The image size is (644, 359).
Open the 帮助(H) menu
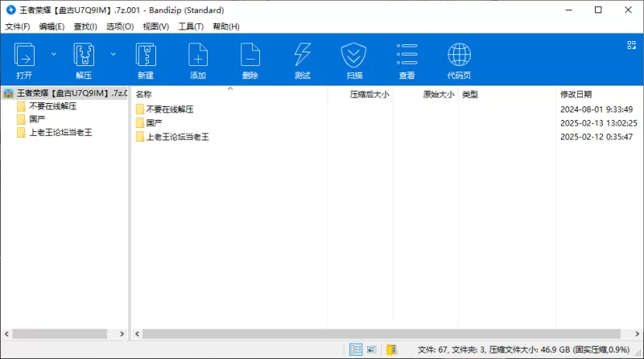click(x=226, y=27)
